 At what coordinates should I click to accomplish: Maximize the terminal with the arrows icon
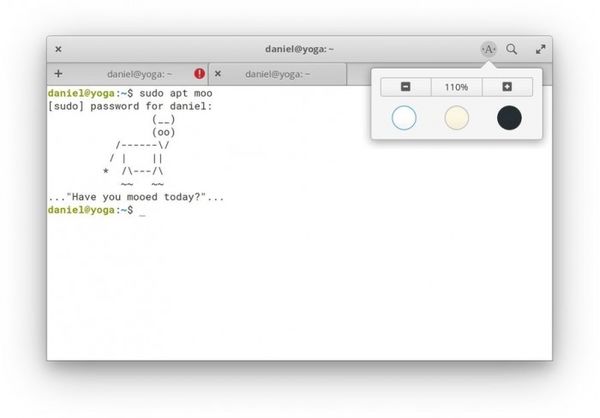[541, 48]
